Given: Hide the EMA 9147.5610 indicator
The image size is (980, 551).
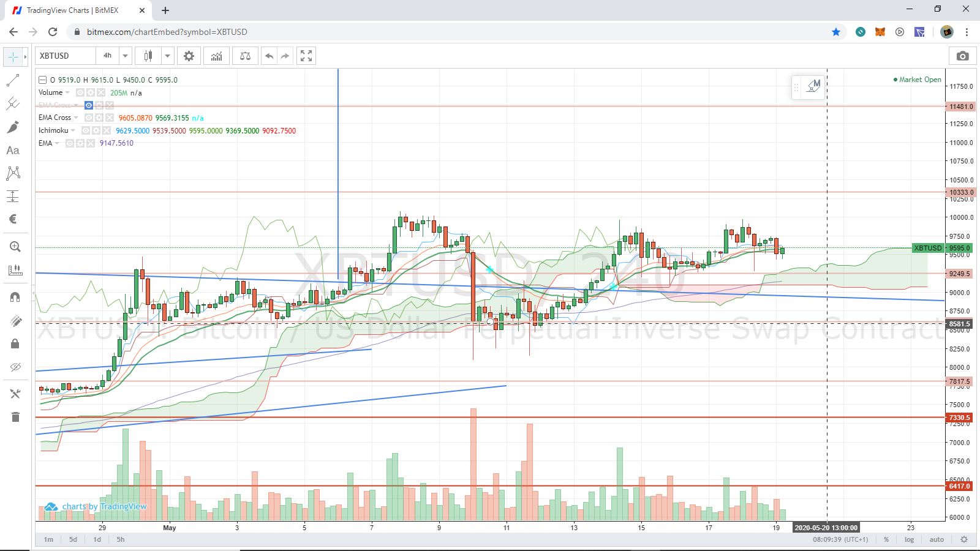Looking at the screenshot, I should click(70, 143).
